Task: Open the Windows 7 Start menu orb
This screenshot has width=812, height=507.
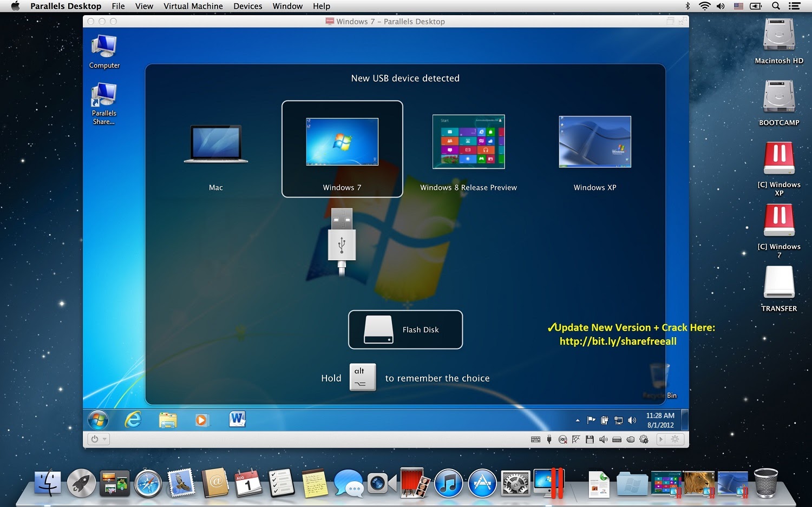Action: pyautogui.click(x=98, y=419)
